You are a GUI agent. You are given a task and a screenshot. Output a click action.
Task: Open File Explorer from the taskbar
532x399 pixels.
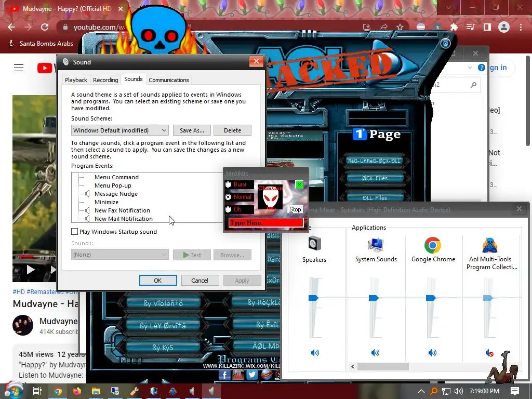pyautogui.click(x=96, y=391)
